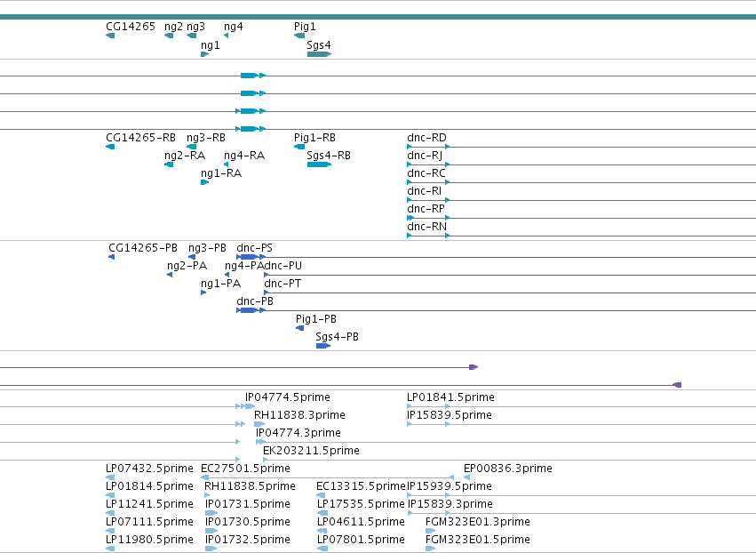Select EST label "EC27501.5prime"
Image resolution: width=756 pixels, height=553 pixels.
(x=245, y=469)
